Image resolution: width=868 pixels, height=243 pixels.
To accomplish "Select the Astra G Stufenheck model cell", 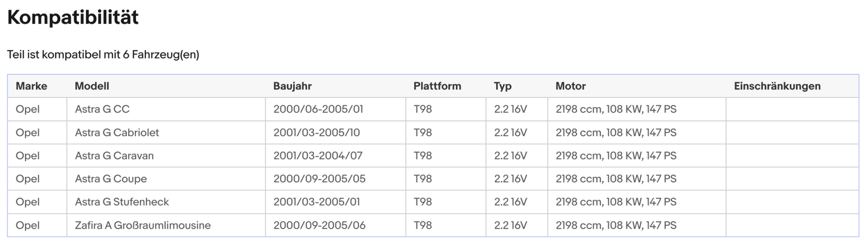I will coord(122,202).
